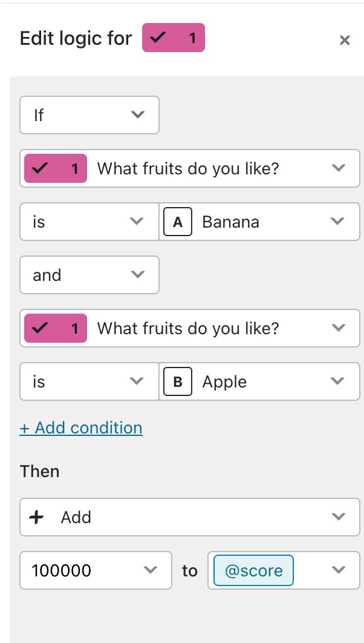Image resolution: width=364 pixels, height=643 pixels.
Task: Expand the first 'What fruits do you like?' selector
Action: pos(190,168)
